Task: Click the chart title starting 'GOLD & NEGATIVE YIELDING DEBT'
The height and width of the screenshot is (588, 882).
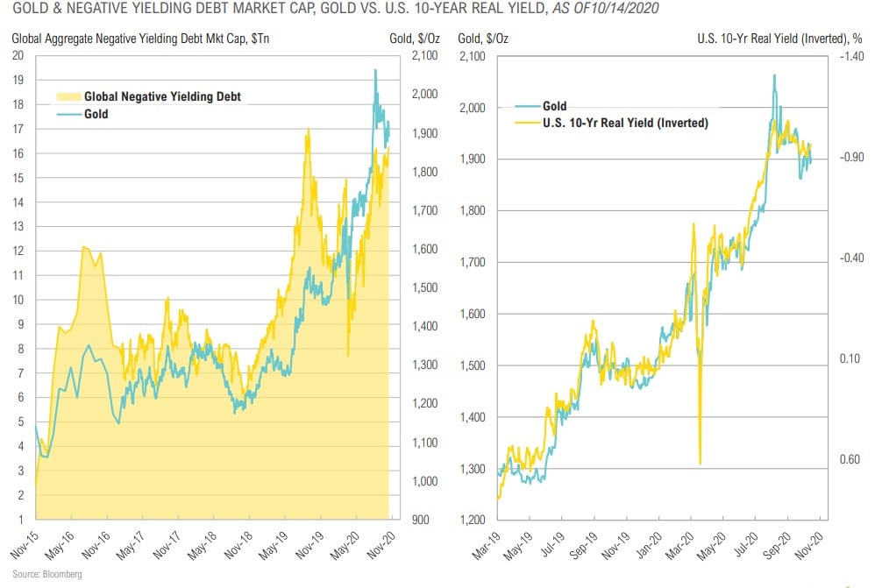Action: pos(335,9)
